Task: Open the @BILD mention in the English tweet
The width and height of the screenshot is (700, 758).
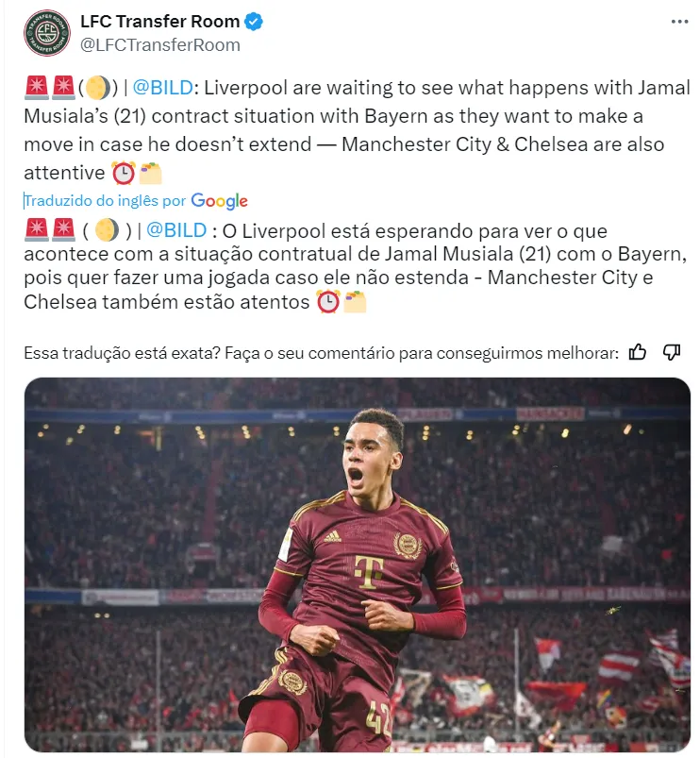Action: 163,88
